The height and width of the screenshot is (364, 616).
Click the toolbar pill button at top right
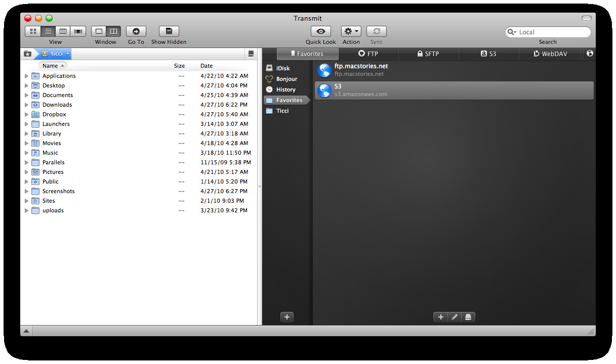click(587, 18)
